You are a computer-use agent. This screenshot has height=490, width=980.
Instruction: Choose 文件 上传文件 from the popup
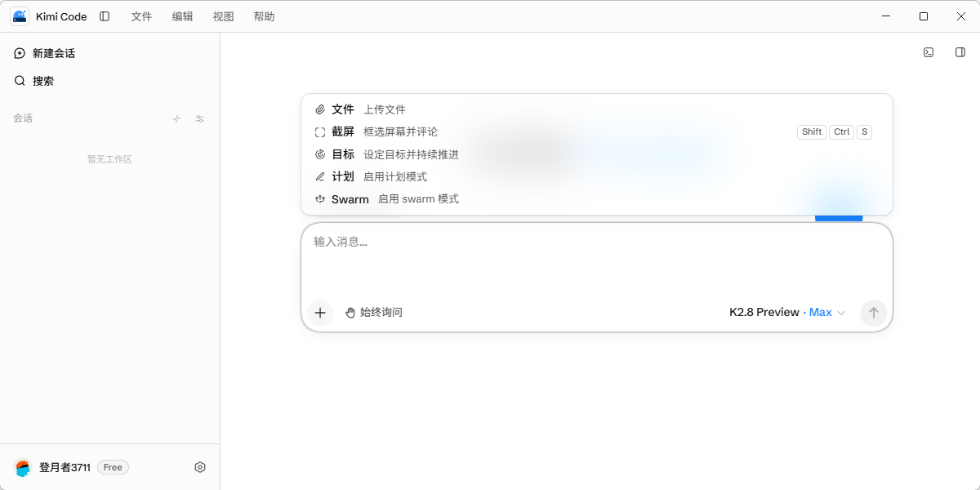pos(597,109)
